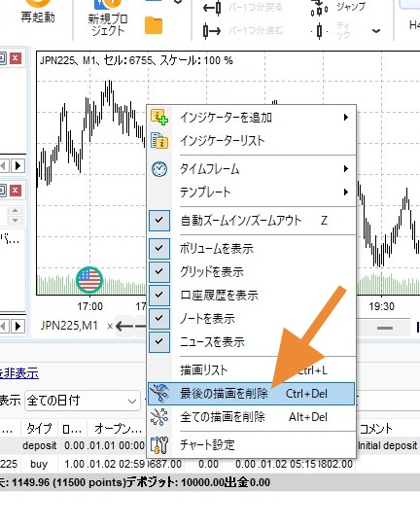Click the delete all drawings scissors icon
This screenshot has width=420, height=526.
click(159, 417)
